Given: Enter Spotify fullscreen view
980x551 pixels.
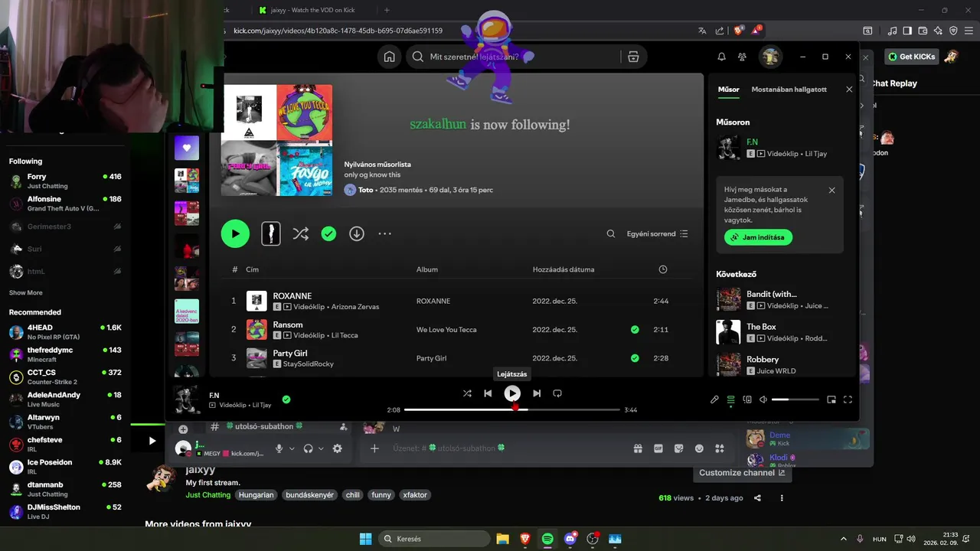Looking at the screenshot, I should pos(848,399).
